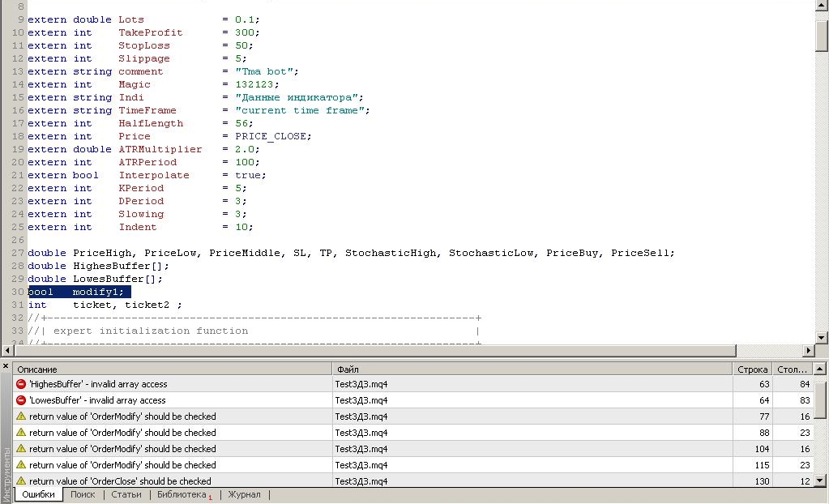Screen dimensions: 829x504
Task: Click the error list scroll down arrow
Action: click(819, 481)
